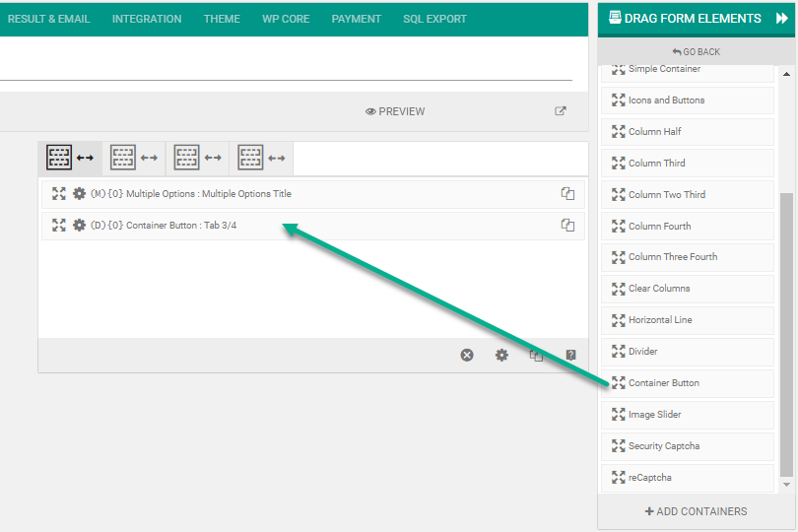Duplicate the Container Button Tab 3/4 element
This screenshot has height=532, width=798.
567,226
